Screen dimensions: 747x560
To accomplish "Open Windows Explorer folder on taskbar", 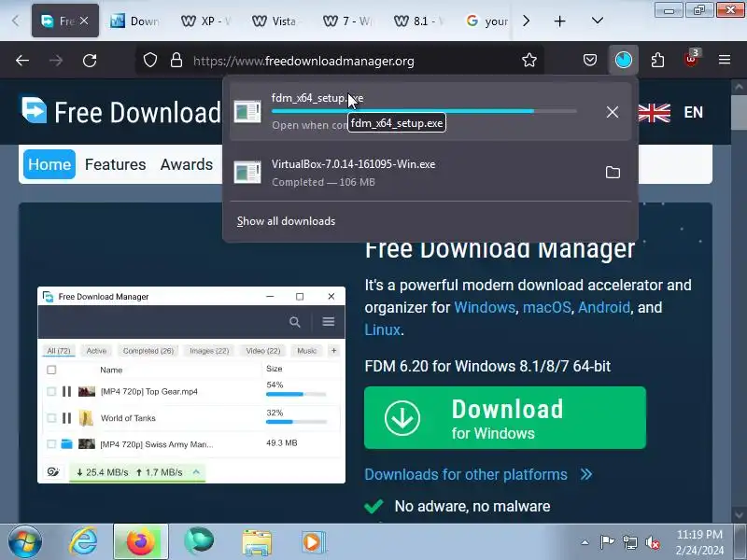I will (257, 542).
